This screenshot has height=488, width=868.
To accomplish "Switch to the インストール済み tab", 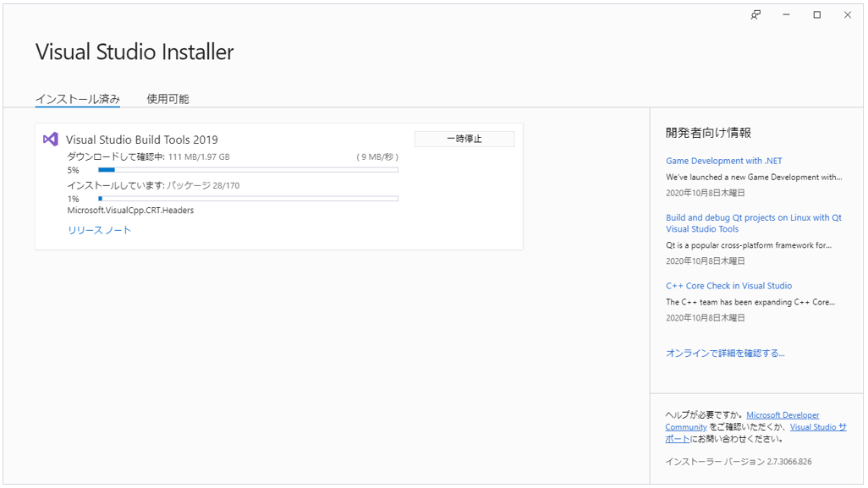I will 77,99.
